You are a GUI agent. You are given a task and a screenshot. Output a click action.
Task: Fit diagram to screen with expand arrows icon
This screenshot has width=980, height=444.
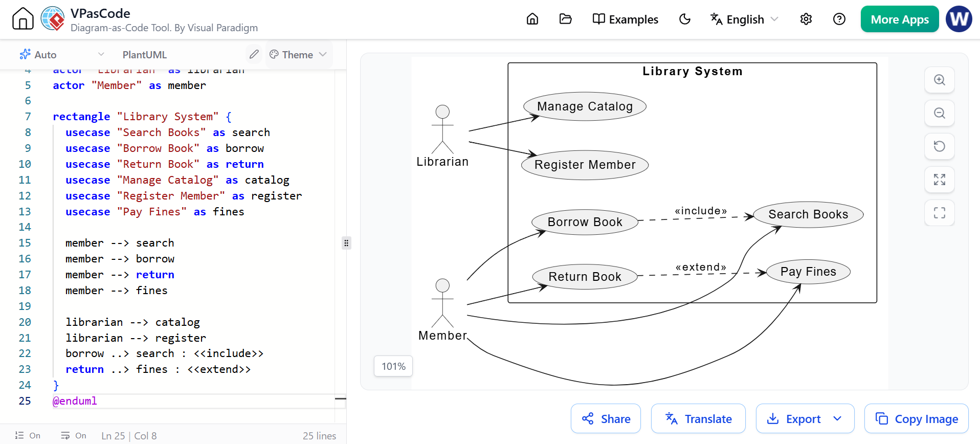point(939,180)
